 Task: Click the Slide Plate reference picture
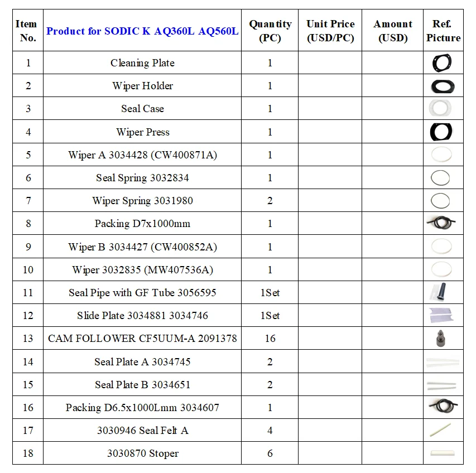click(x=441, y=316)
